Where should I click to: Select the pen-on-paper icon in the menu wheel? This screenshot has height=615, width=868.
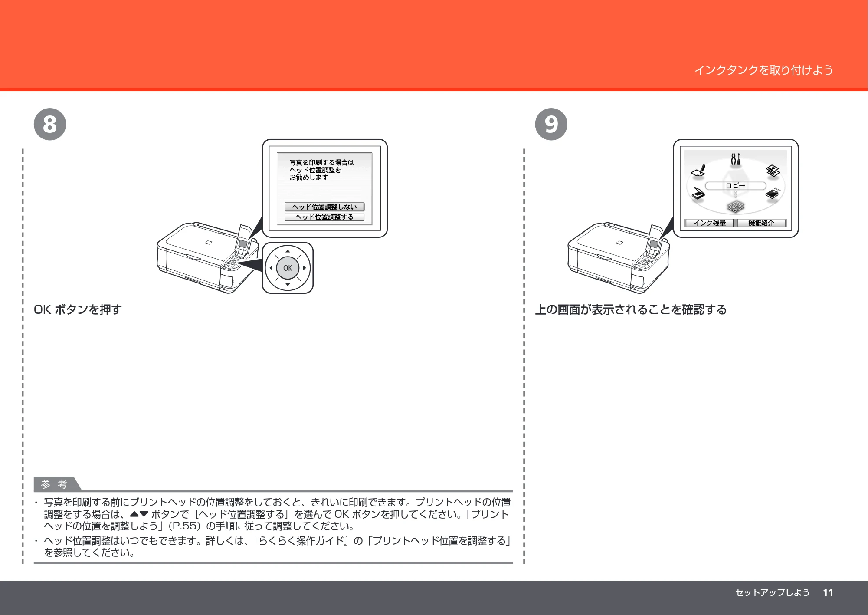click(x=698, y=171)
